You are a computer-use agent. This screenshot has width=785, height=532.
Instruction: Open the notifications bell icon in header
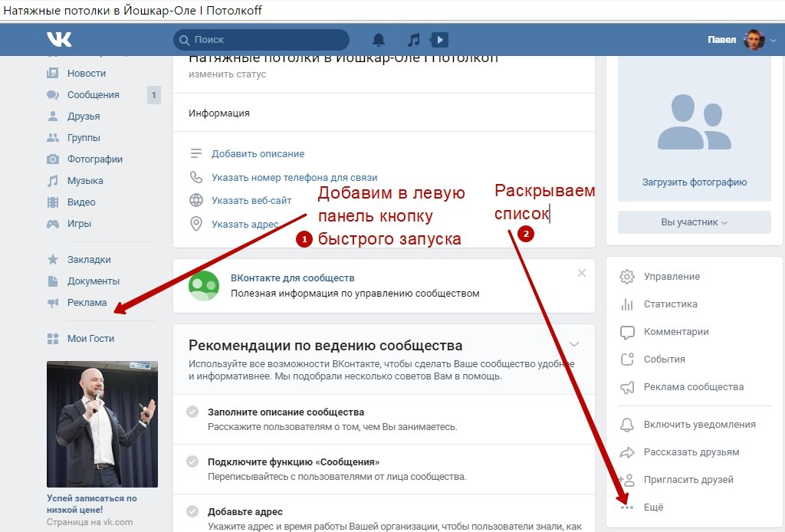coord(379,40)
